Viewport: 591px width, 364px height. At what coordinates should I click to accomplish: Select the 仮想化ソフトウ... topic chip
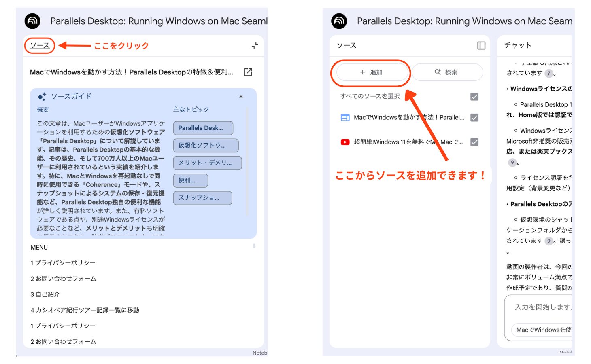click(x=206, y=145)
